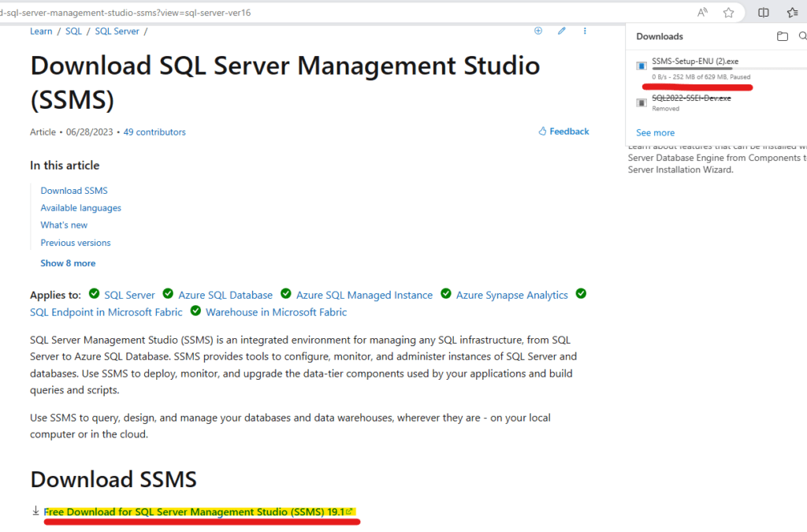Open the Azure Synapse Analytics link
The height and width of the screenshot is (532, 807).
[512, 296]
